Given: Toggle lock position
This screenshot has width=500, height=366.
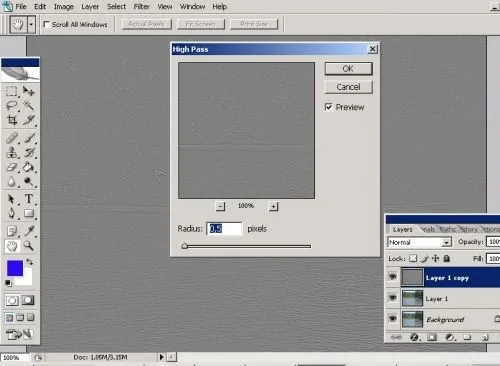Looking at the screenshot, I should [436, 258].
